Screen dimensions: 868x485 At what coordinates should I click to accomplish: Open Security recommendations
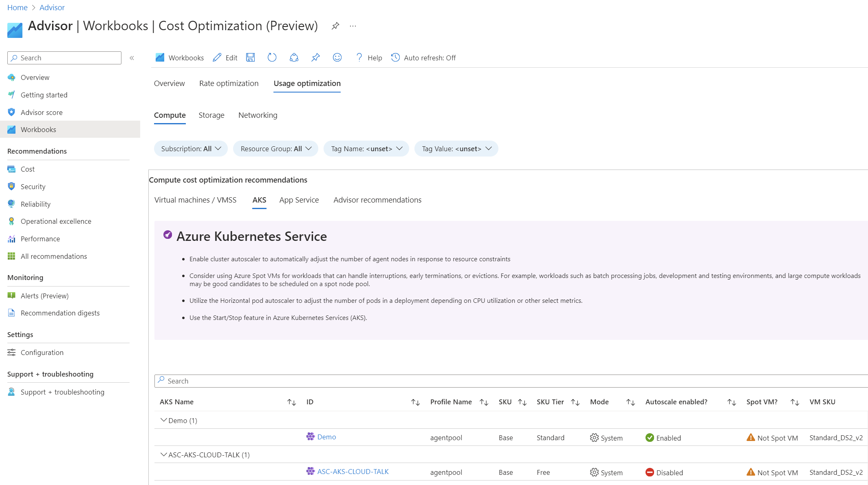pos(33,186)
